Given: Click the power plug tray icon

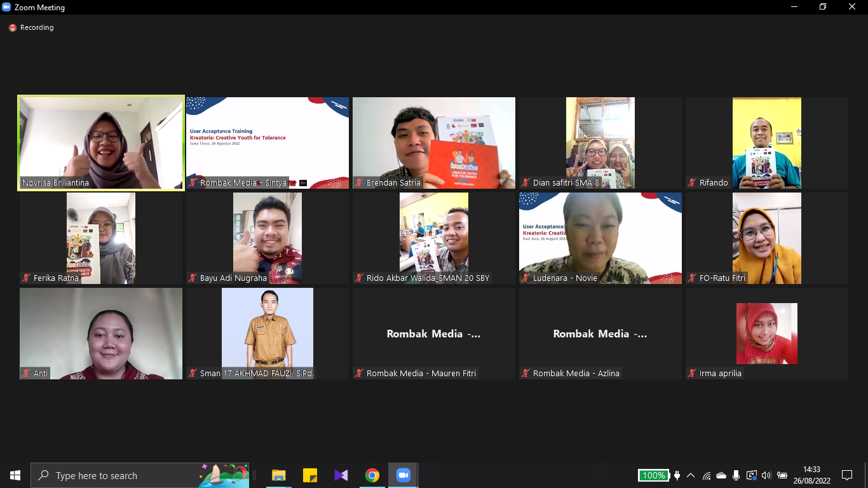Looking at the screenshot, I should 677,475.
